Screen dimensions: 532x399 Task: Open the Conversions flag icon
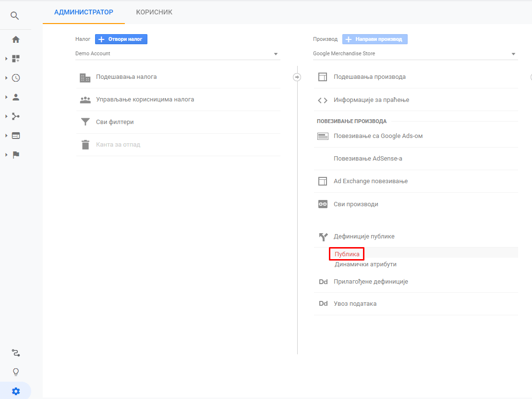click(16, 155)
